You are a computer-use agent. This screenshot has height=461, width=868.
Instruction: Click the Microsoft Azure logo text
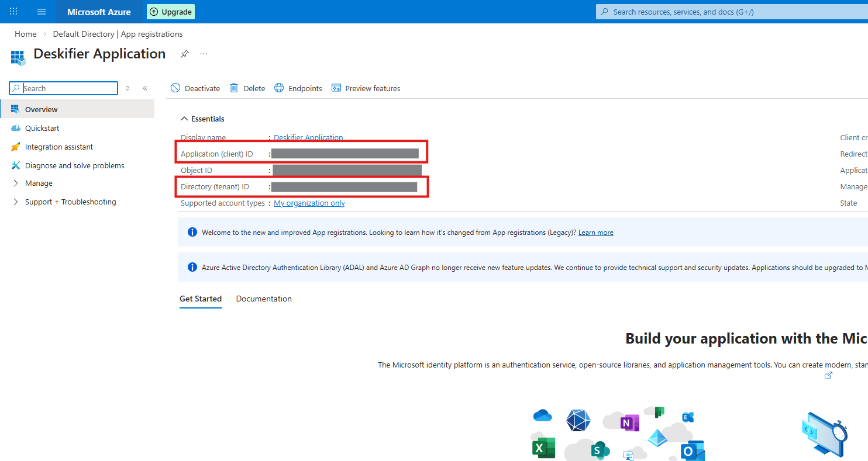[99, 12]
